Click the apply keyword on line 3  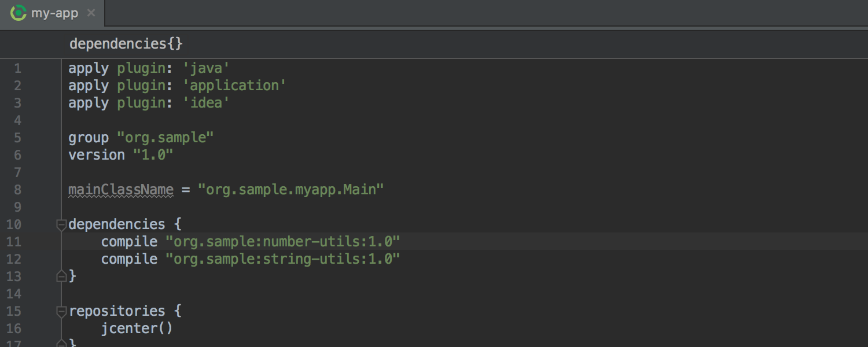click(x=89, y=103)
